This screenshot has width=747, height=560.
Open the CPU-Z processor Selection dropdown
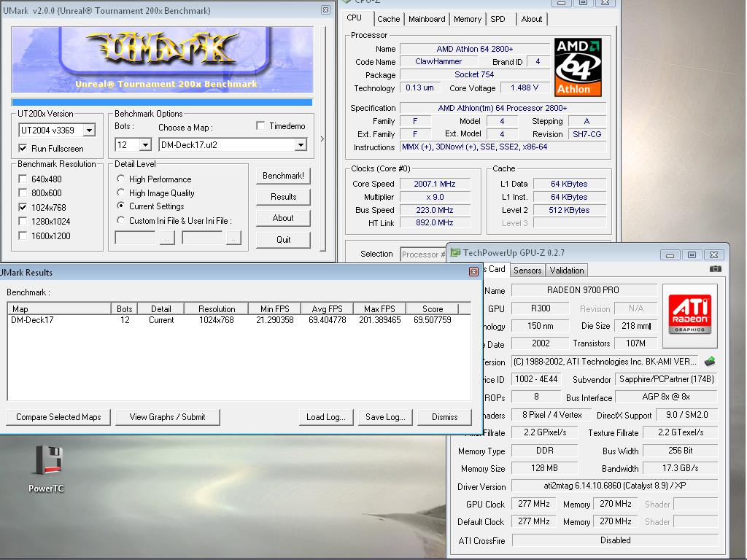(422, 254)
